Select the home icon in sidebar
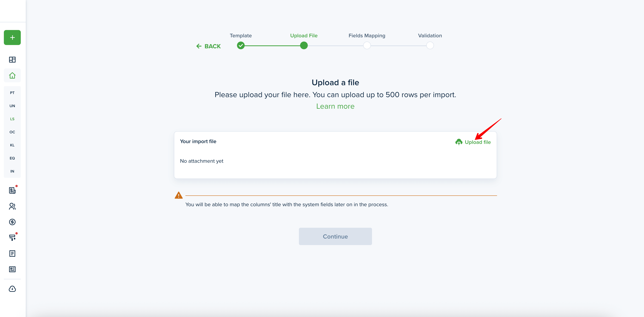 coord(12,76)
